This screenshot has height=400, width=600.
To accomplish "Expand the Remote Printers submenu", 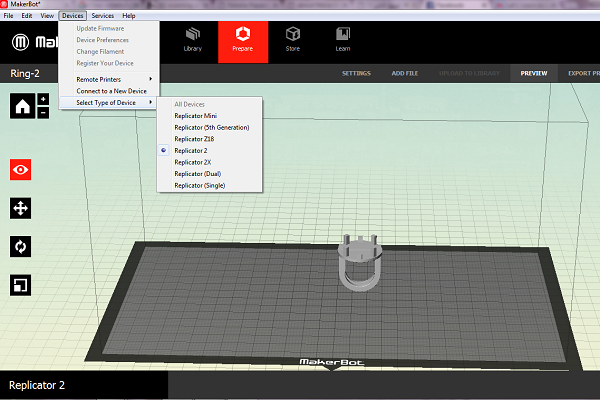I will pos(109,79).
